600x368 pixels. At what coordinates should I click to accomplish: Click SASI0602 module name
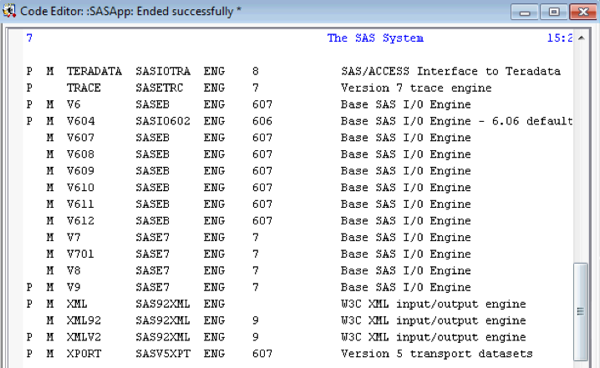(163, 121)
